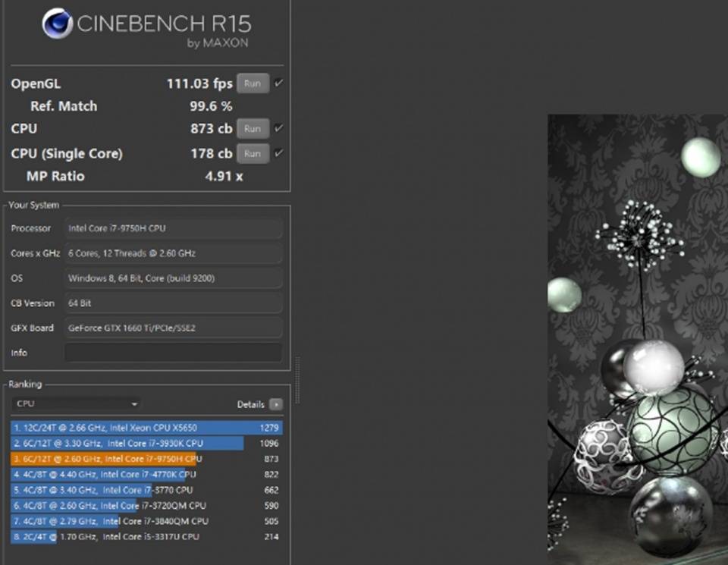
Task: Run the CPU (Single Core) benchmark
Action: pos(253,154)
